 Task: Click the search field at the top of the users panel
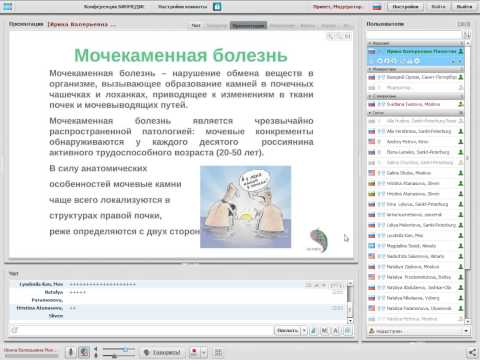(415, 35)
